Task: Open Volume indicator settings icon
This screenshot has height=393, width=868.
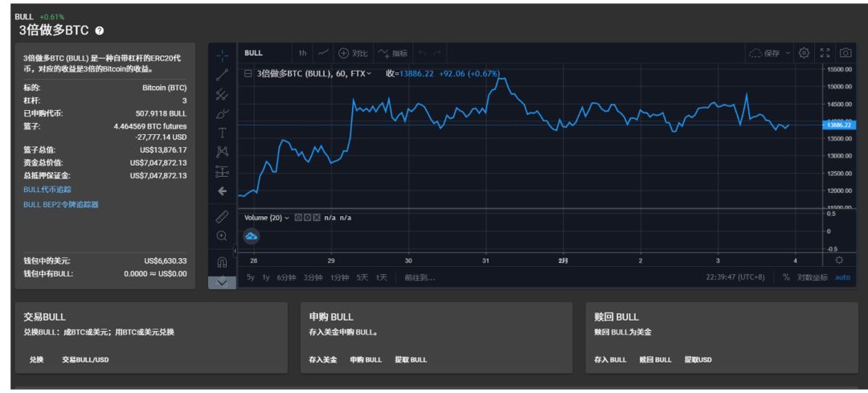Action: tap(307, 218)
